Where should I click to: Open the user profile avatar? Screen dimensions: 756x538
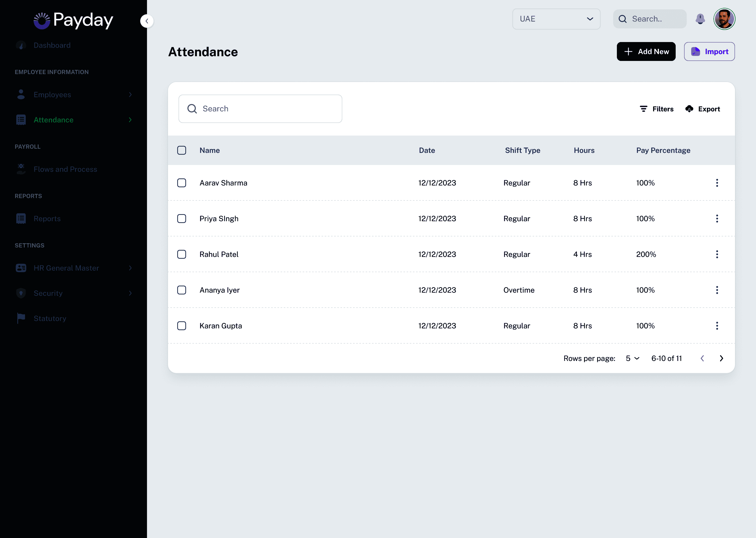click(x=724, y=19)
